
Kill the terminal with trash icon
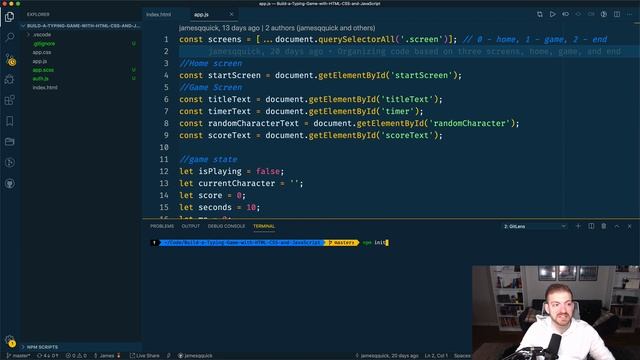click(x=604, y=226)
